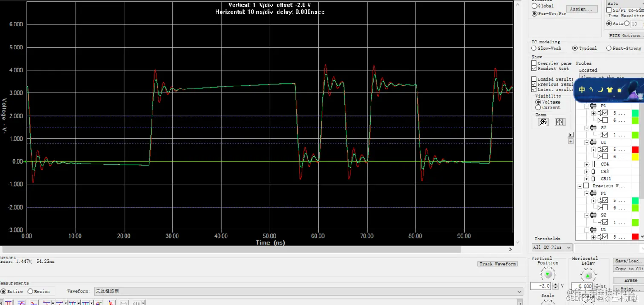Screen dimensions: 644x305
Task: Click the 中 language icon in IME bar
Action: [582, 90]
